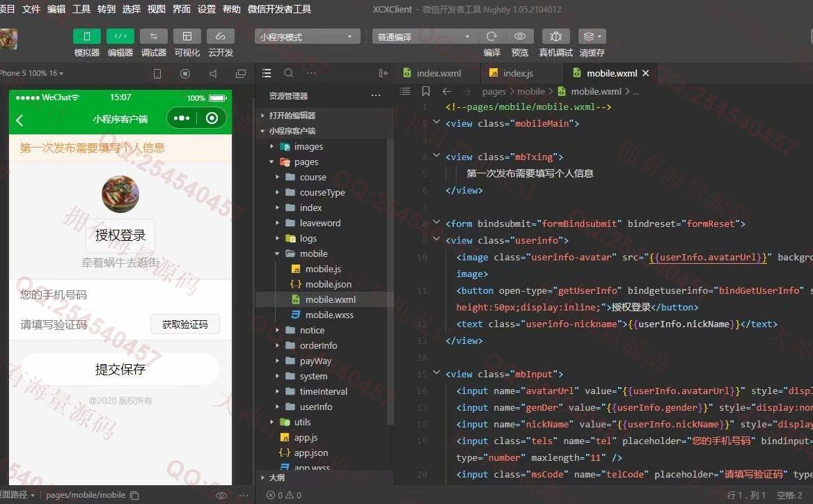Select mobile.wxss file in the tree
The image size is (813, 504).
tap(329, 315)
